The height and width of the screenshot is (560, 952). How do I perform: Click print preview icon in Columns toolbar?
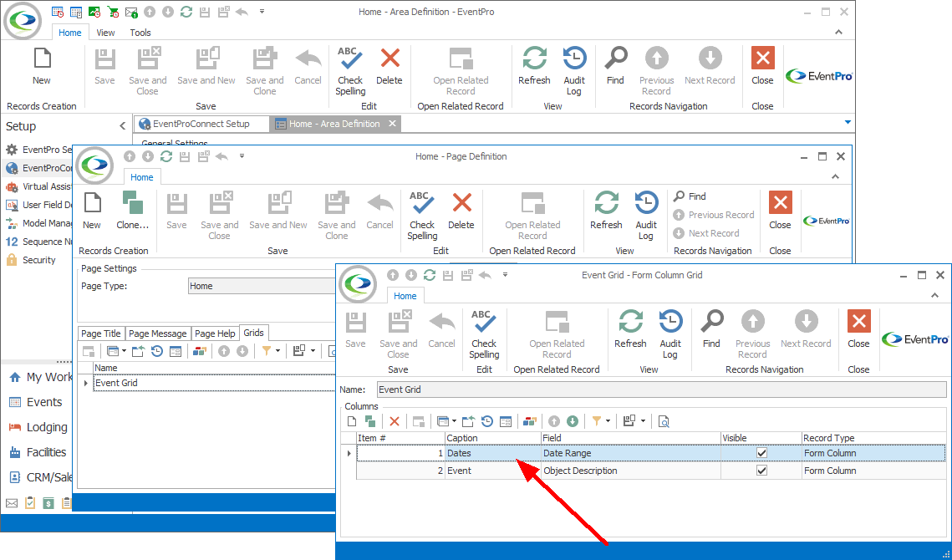[664, 421]
